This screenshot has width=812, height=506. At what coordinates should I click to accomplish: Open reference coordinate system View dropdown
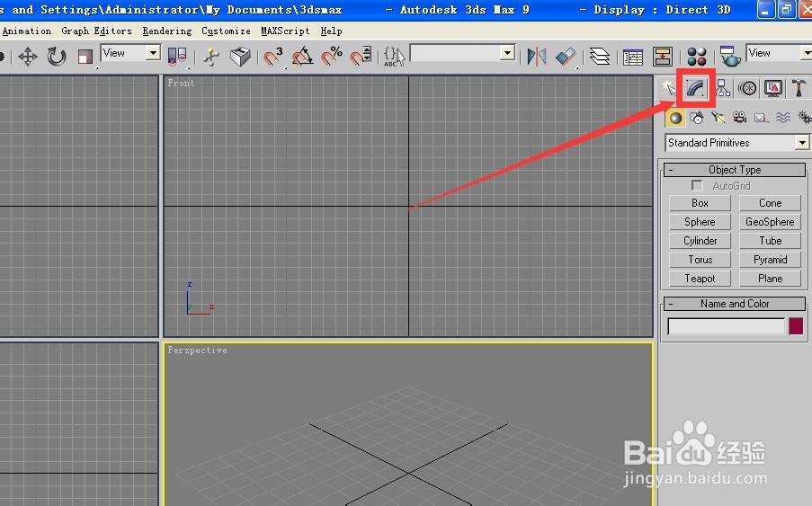point(131,53)
